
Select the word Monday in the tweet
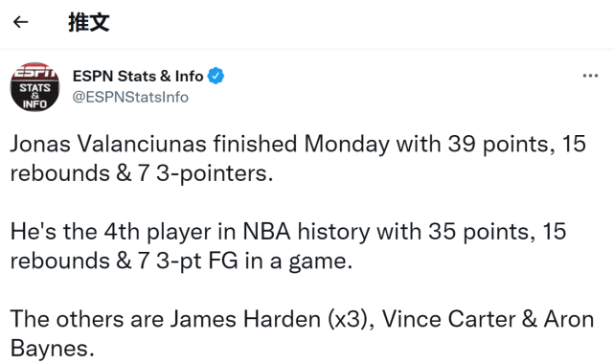[x=347, y=145]
